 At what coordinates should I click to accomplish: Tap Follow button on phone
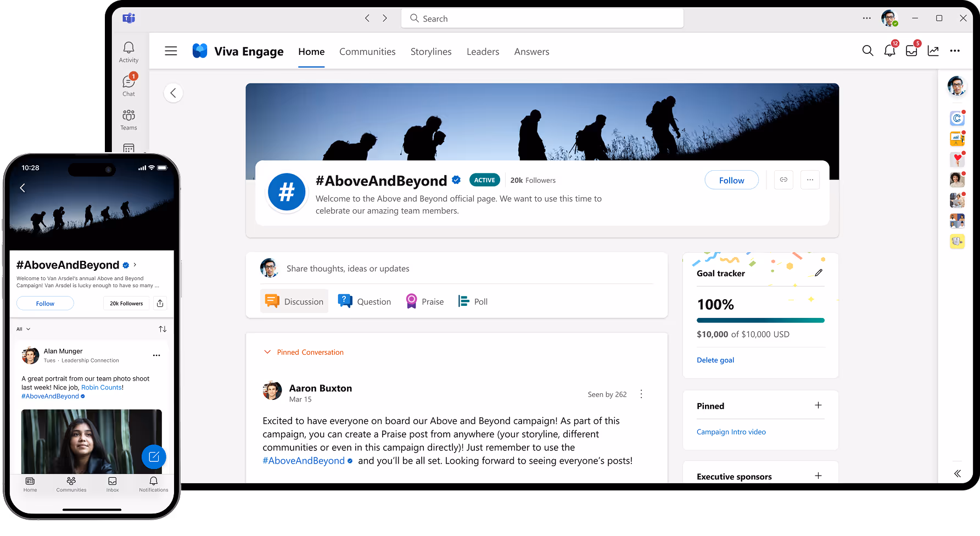[x=45, y=303]
